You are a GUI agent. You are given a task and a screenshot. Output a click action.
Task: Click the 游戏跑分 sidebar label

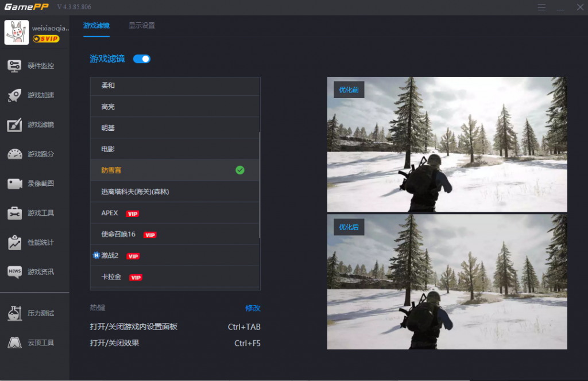[x=41, y=154]
